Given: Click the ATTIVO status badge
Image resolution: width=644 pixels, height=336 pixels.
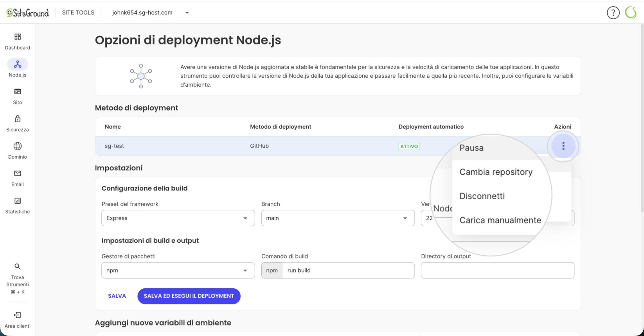Looking at the screenshot, I should tap(409, 147).
